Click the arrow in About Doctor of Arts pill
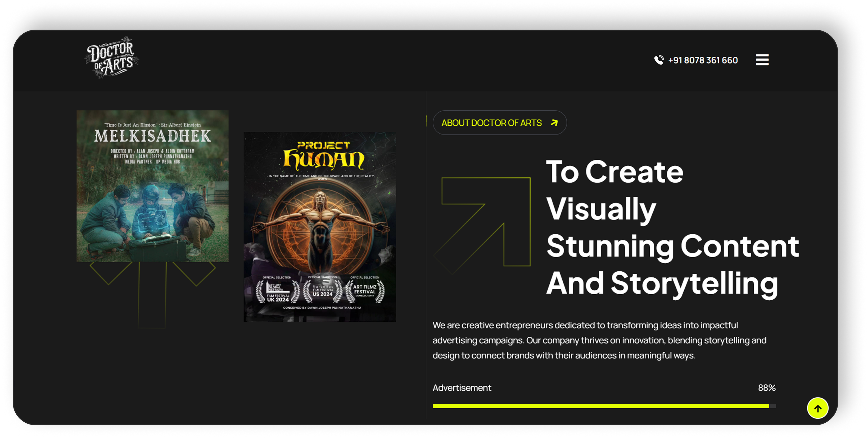 (x=554, y=123)
